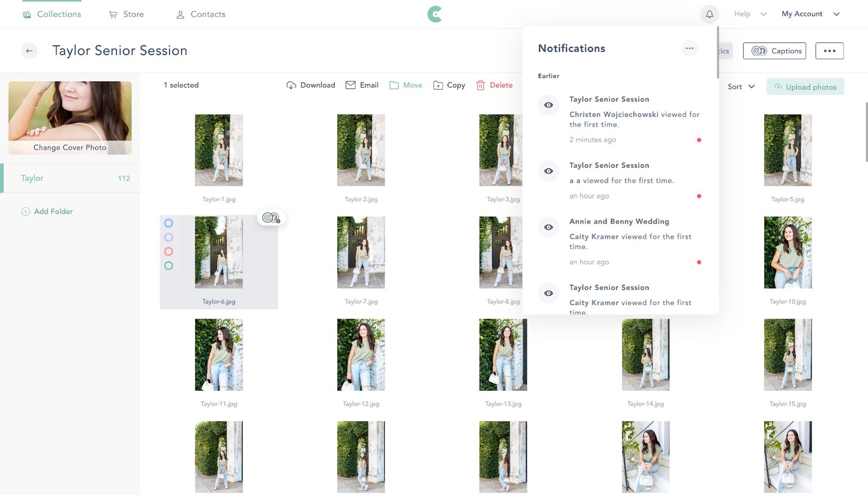Screen dimensions: 868x495
Task: Tag Taylor-6.jpg with the lavender circle
Action: 169,237
